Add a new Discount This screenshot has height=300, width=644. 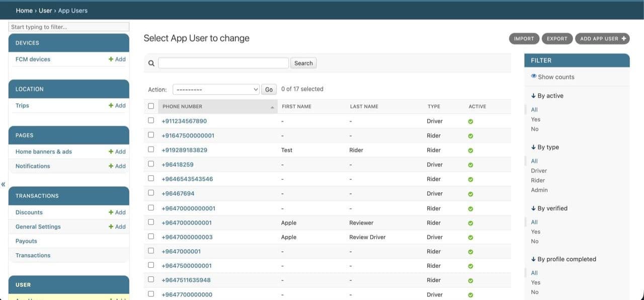coord(117,212)
